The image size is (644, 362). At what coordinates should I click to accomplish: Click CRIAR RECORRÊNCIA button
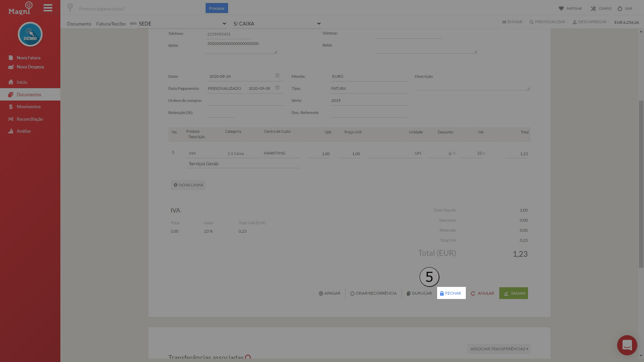(x=373, y=293)
